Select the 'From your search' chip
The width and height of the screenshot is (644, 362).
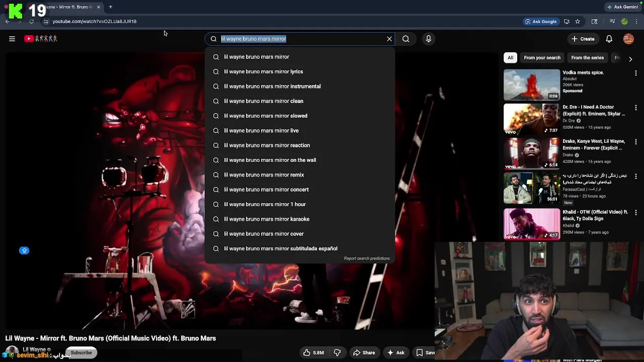[542, 58]
